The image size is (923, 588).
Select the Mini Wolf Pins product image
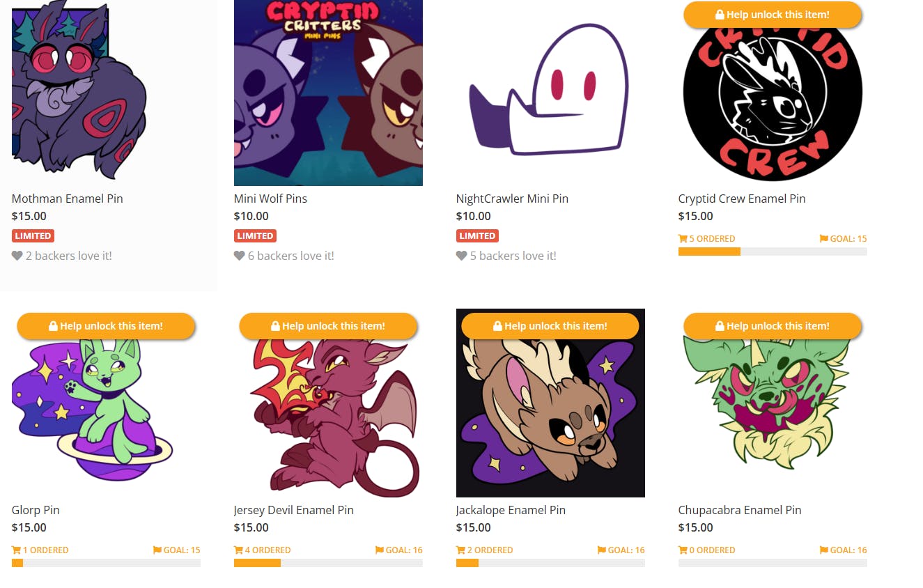pyautogui.click(x=328, y=93)
